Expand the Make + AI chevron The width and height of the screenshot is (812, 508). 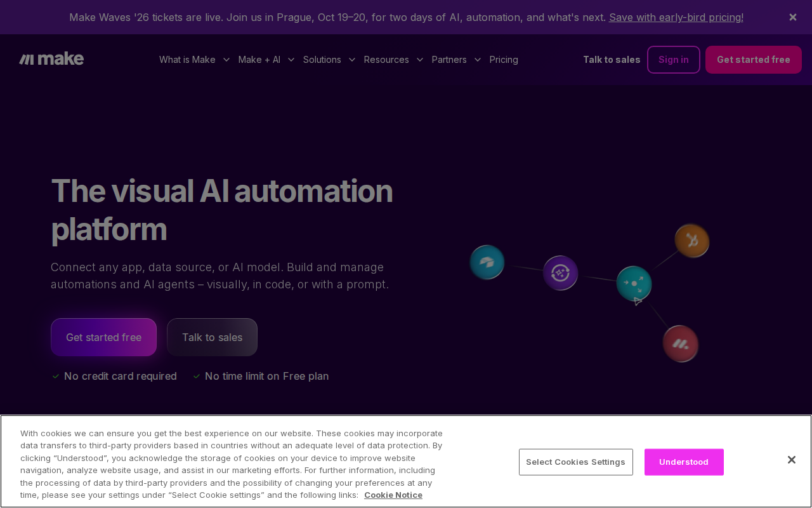click(291, 60)
